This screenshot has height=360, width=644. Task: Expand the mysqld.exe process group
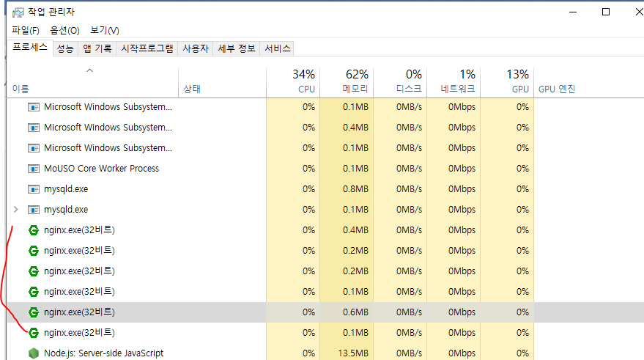(x=15, y=210)
